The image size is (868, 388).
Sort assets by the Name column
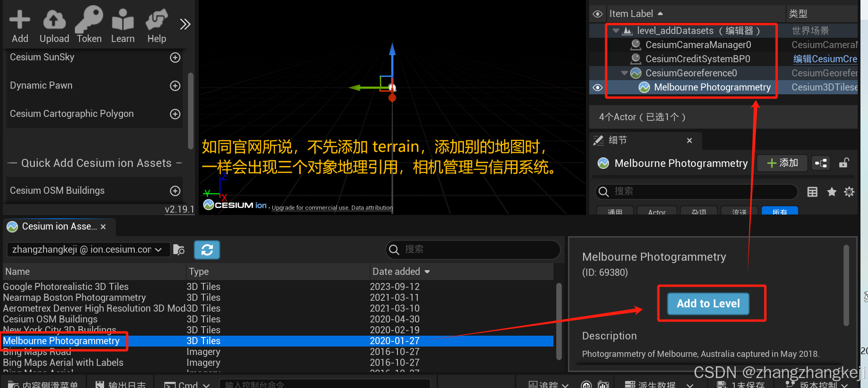[x=94, y=272]
